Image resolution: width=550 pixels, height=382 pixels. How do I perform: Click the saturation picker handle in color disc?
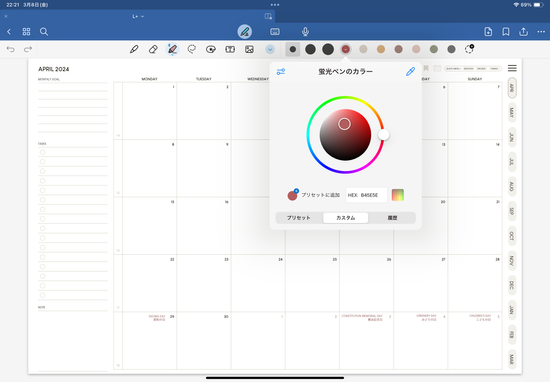(344, 124)
